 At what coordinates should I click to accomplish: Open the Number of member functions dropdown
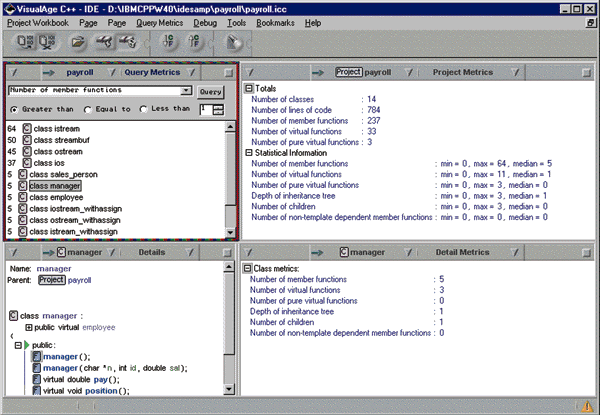pyautogui.click(x=188, y=91)
